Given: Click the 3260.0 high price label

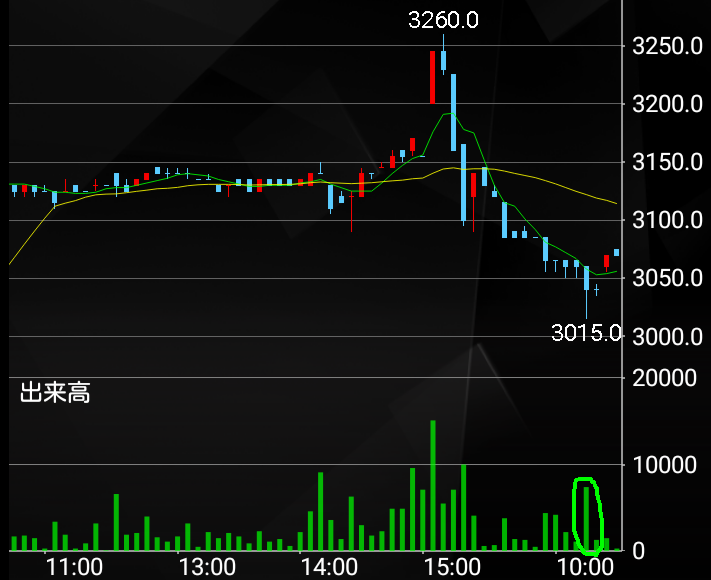Looking at the screenshot, I should [443, 20].
